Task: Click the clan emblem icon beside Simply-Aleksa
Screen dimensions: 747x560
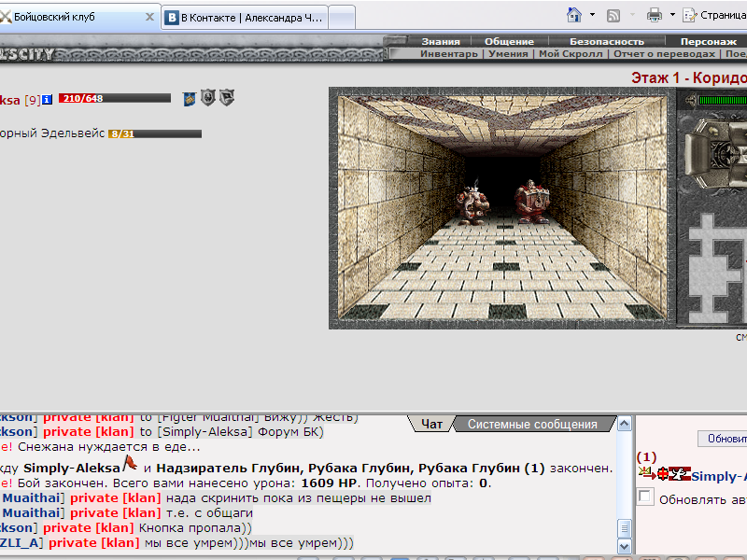Action: [680, 474]
